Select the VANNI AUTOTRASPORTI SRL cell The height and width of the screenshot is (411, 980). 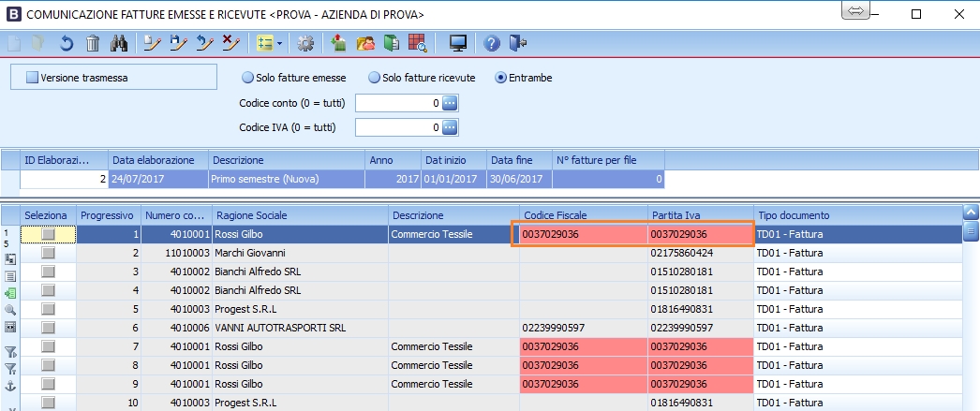[x=300, y=328]
